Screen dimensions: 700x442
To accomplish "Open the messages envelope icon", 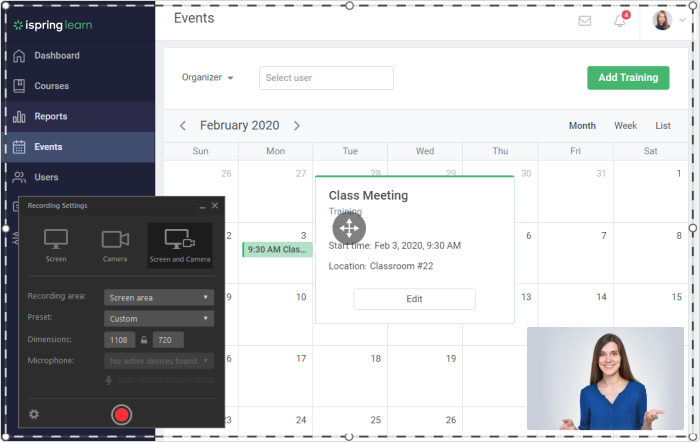I will (585, 21).
